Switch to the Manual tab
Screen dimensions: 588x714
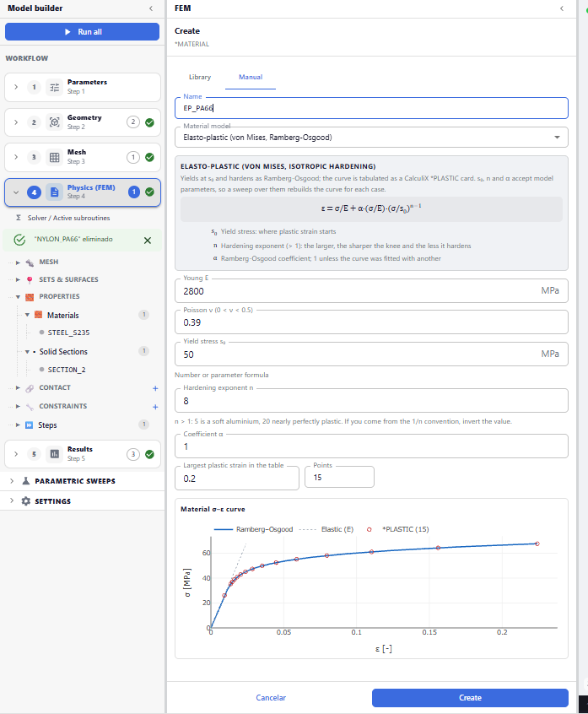coord(251,77)
